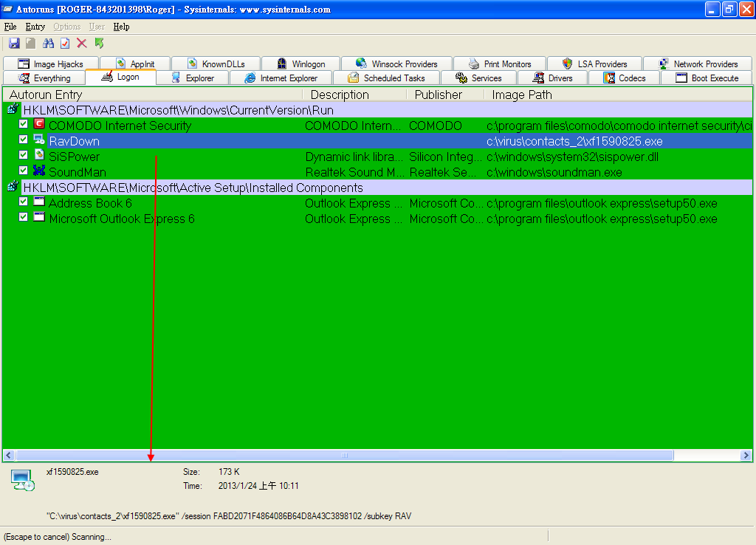Click the gray document toolbar icon beside Save

tap(31, 44)
